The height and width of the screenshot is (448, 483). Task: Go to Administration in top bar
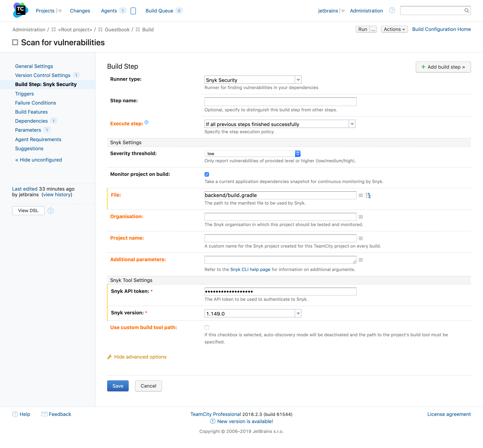366,11
